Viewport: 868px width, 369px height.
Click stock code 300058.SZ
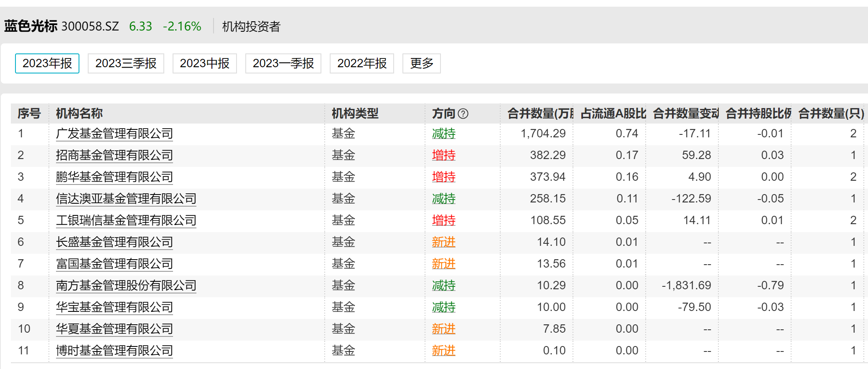[90, 26]
